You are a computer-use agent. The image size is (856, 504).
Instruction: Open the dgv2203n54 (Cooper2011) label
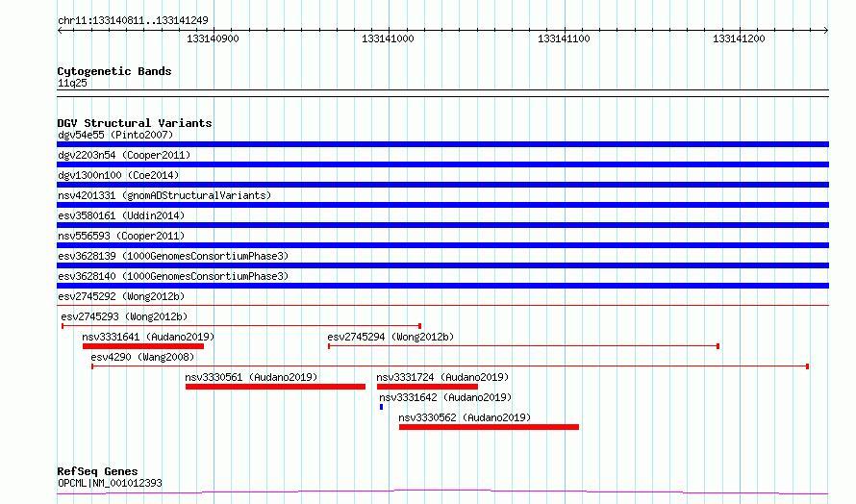pyautogui.click(x=124, y=155)
